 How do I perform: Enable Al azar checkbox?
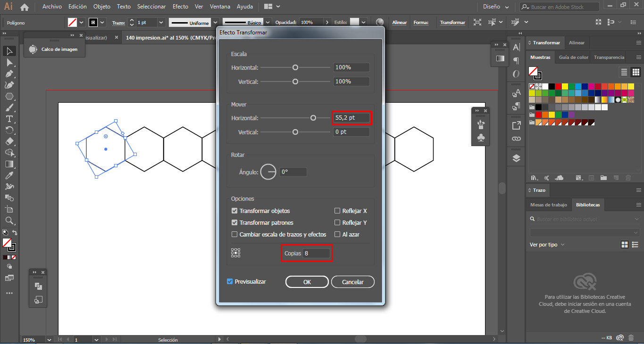pyautogui.click(x=337, y=234)
